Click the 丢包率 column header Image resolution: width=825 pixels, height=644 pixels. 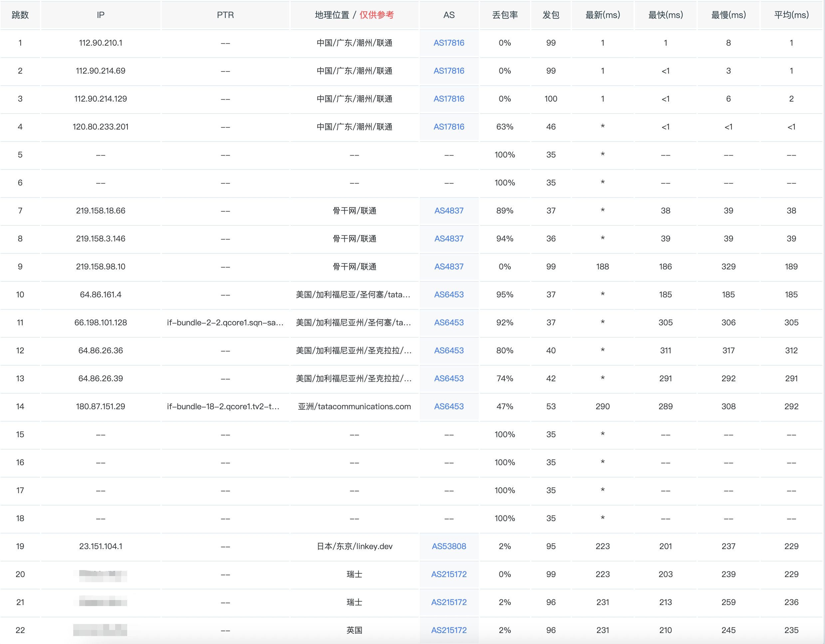505,15
